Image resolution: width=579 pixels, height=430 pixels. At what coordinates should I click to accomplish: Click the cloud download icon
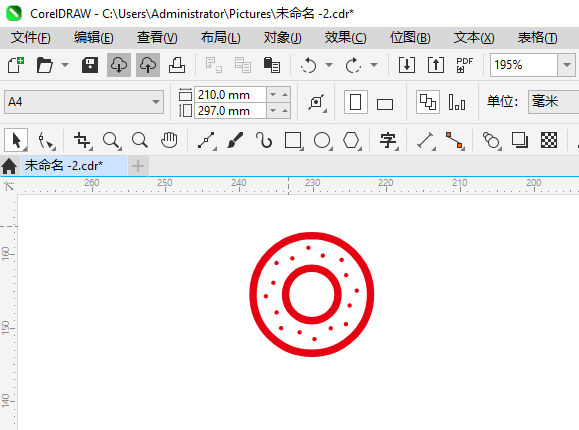click(119, 65)
